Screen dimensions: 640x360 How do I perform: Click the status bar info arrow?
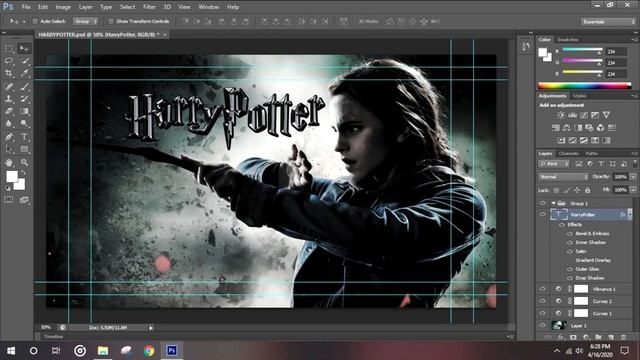151,327
